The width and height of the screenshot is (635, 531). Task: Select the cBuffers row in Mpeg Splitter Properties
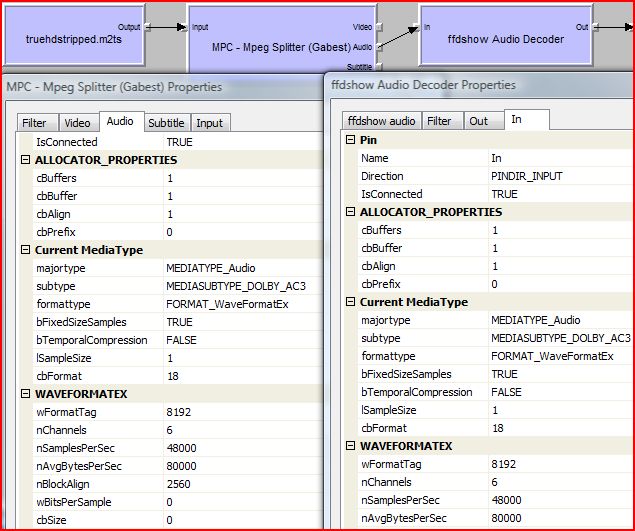coord(178,178)
